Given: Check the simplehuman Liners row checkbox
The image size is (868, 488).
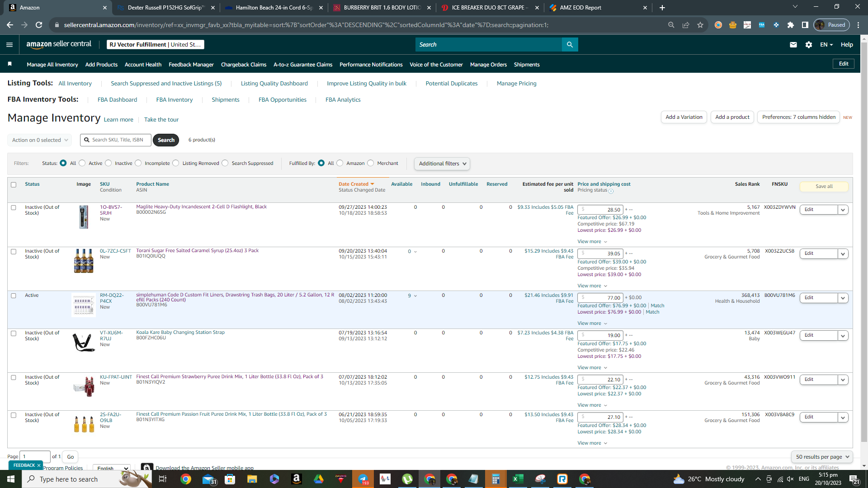Looking at the screenshot, I should (x=14, y=296).
